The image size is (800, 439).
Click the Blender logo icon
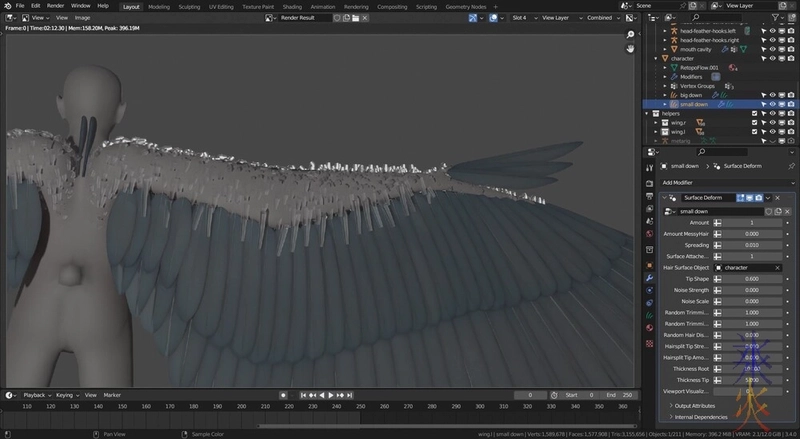(x=6, y=6)
